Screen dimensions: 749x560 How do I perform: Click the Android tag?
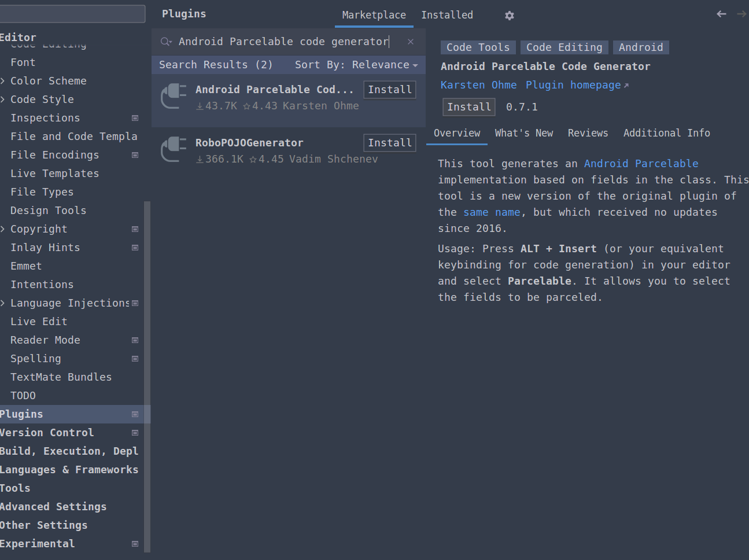(641, 47)
